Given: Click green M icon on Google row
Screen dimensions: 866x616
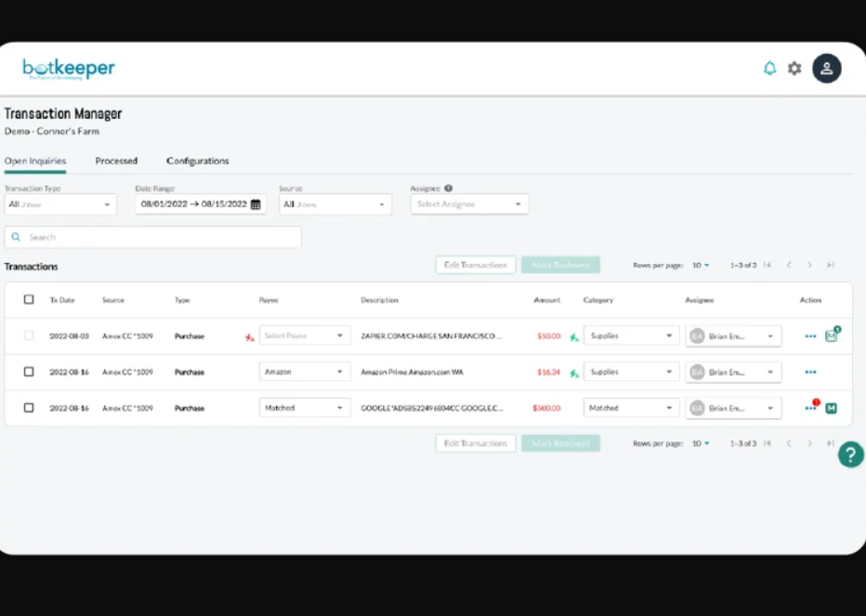Looking at the screenshot, I should (x=832, y=408).
